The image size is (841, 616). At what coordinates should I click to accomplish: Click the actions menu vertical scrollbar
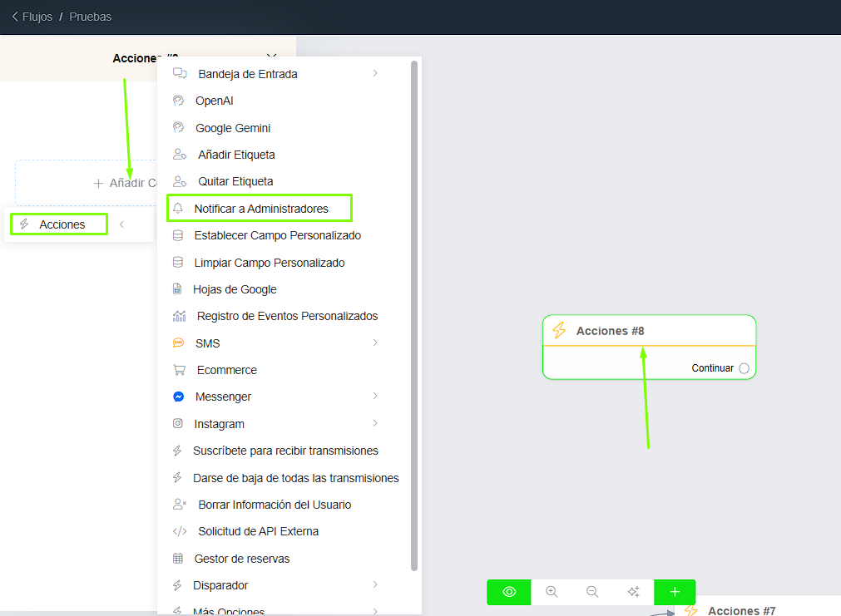tap(414, 316)
